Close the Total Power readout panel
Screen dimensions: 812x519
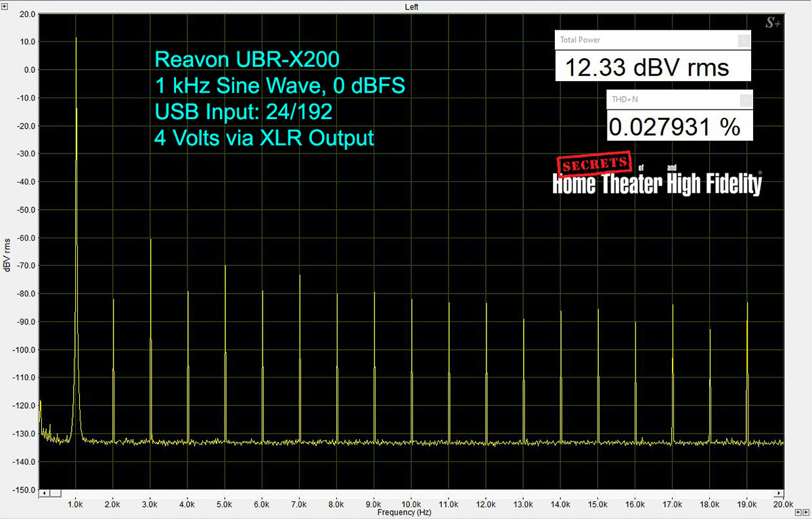[744, 40]
